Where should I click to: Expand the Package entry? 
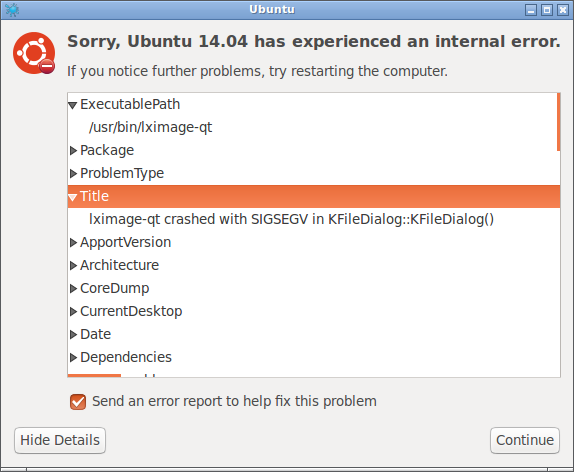point(73,150)
